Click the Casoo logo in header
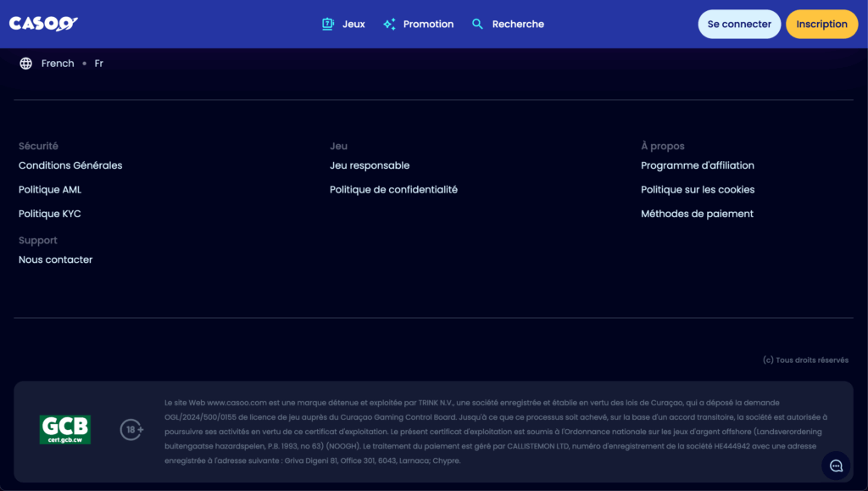Screen dimensions: 868x491 coord(43,24)
